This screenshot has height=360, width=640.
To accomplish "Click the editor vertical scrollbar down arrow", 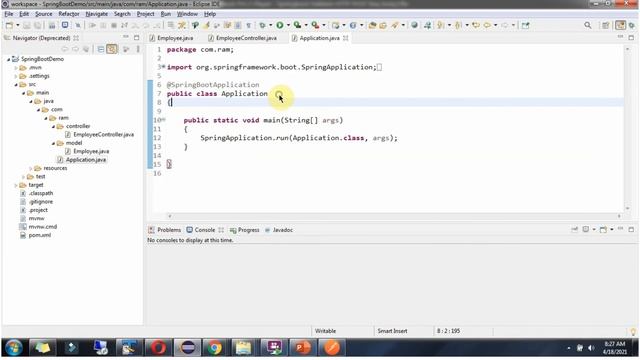I will (627, 209).
